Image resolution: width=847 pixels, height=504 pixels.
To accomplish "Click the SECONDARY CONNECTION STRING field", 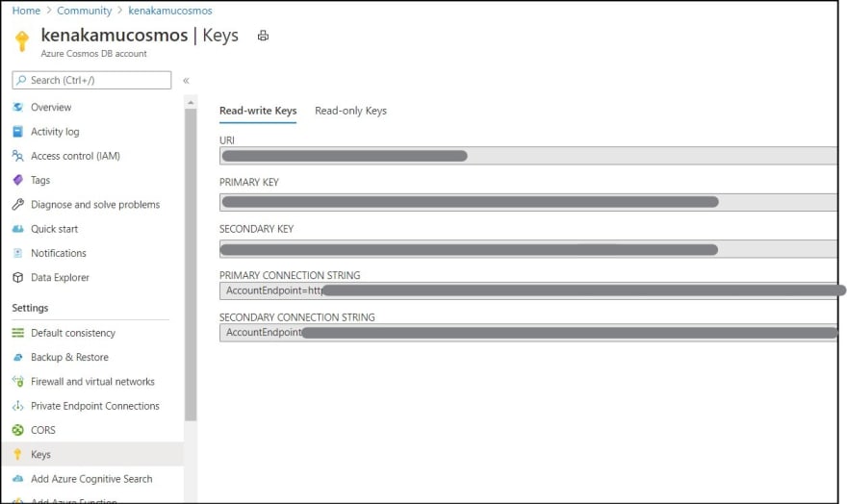I will pos(528,333).
